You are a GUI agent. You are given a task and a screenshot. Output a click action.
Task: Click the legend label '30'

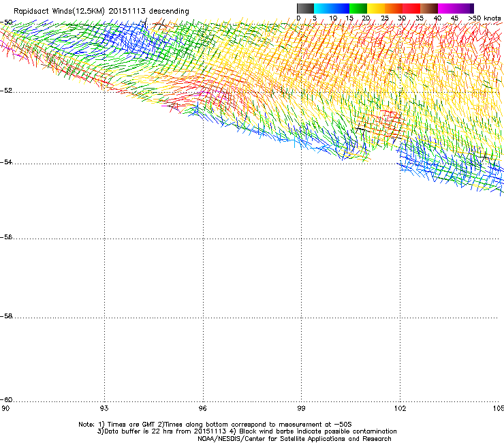[402, 18]
